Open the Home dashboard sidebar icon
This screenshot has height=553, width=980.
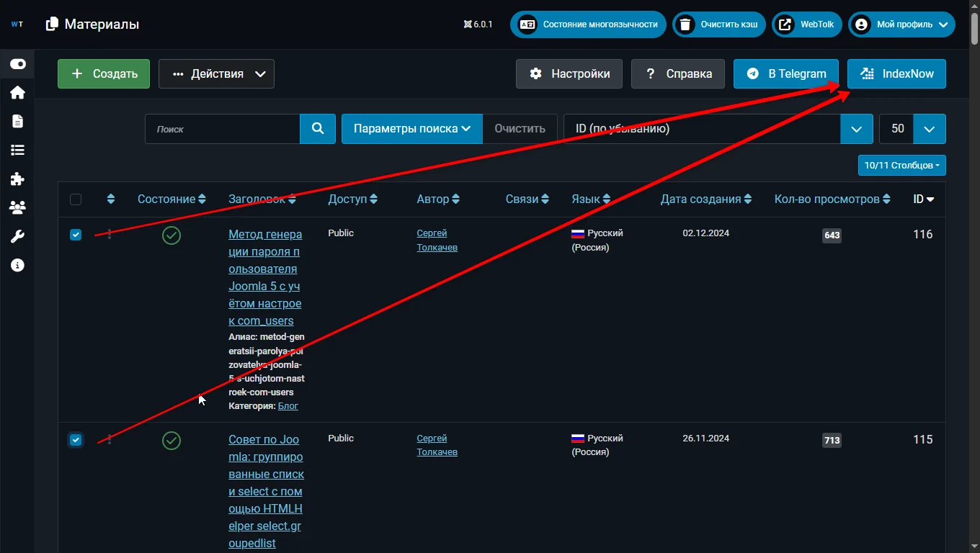pyautogui.click(x=17, y=93)
